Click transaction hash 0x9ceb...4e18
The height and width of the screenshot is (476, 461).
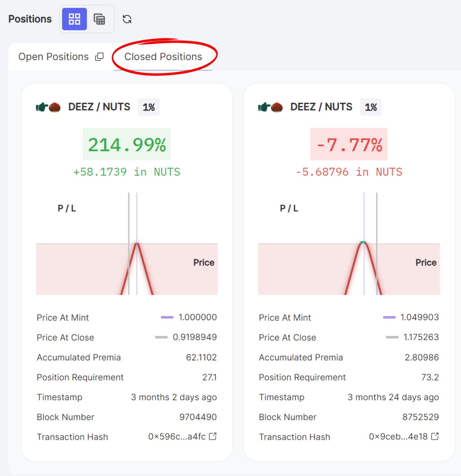[398, 437]
